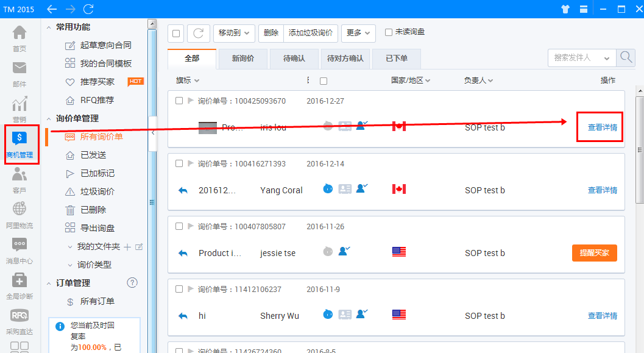The width and height of the screenshot is (644, 353).
Task: Click the 删除 button
Action: [271, 34]
